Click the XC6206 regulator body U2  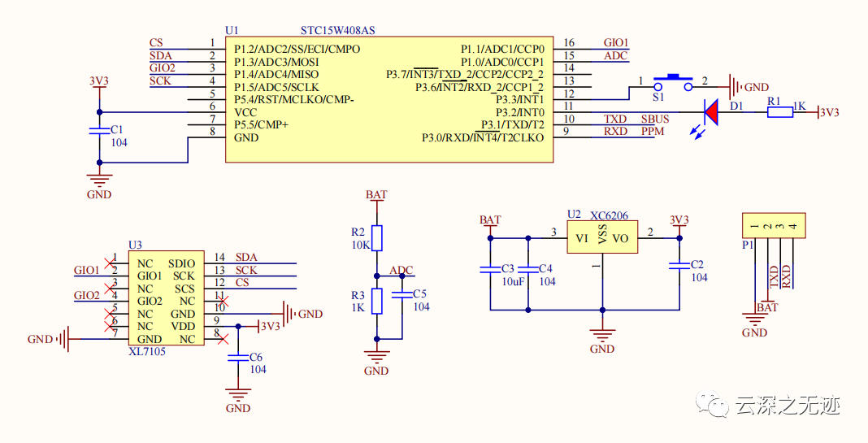pos(601,237)
